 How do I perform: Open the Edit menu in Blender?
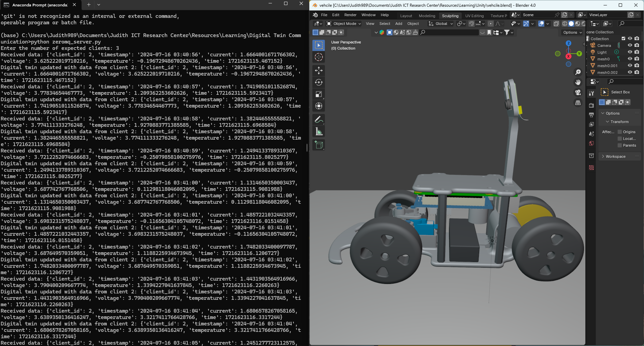pyautogui.click(x=336, y=15)
